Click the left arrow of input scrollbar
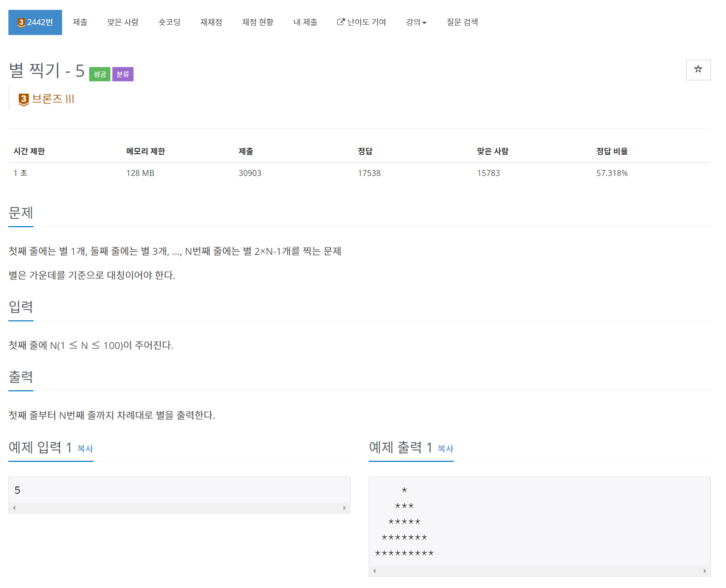 tap(14, 508)
